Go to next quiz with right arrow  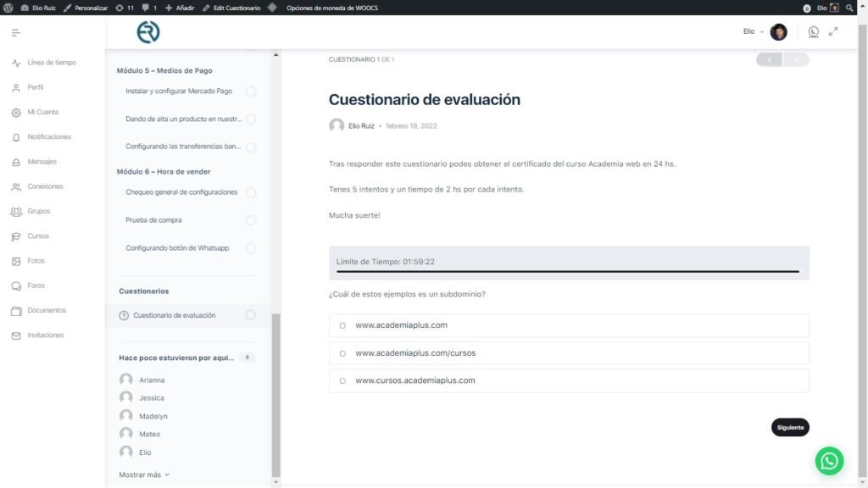[796, 59]
